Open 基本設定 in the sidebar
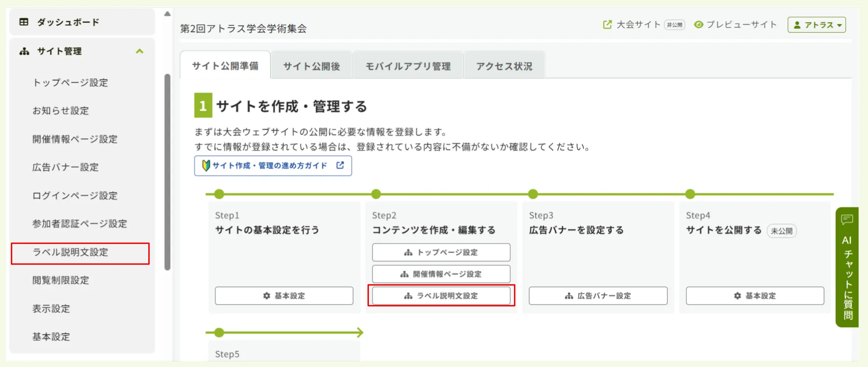The height and width of the screenshot is (367, 868). click(51, 337)
